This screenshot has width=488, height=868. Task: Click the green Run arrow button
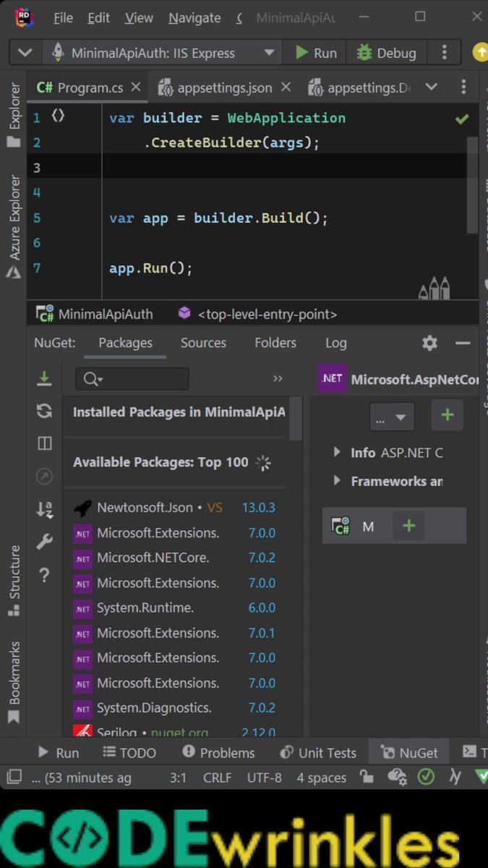(315, 52)
